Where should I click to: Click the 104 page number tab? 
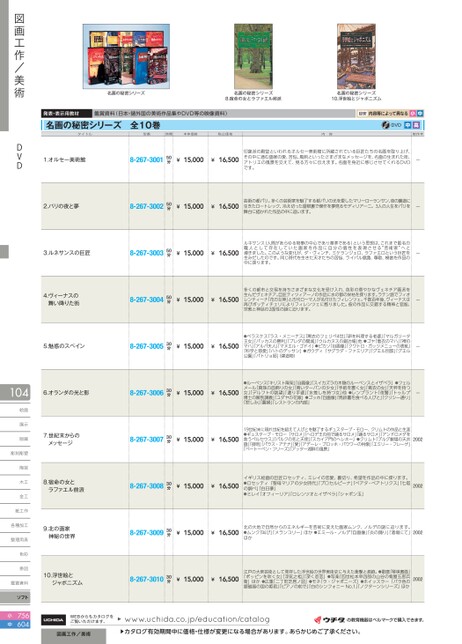click(x=15, y=393)
